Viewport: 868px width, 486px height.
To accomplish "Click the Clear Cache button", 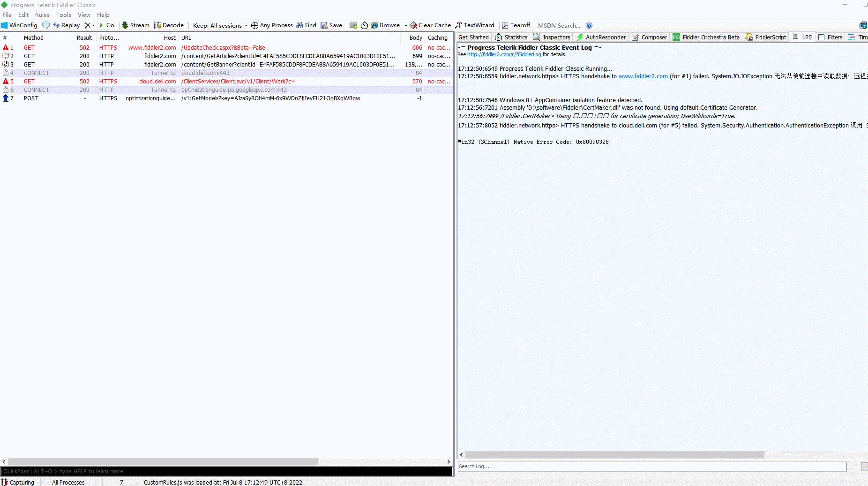I will pyautogui.click(x=430, y=25).
